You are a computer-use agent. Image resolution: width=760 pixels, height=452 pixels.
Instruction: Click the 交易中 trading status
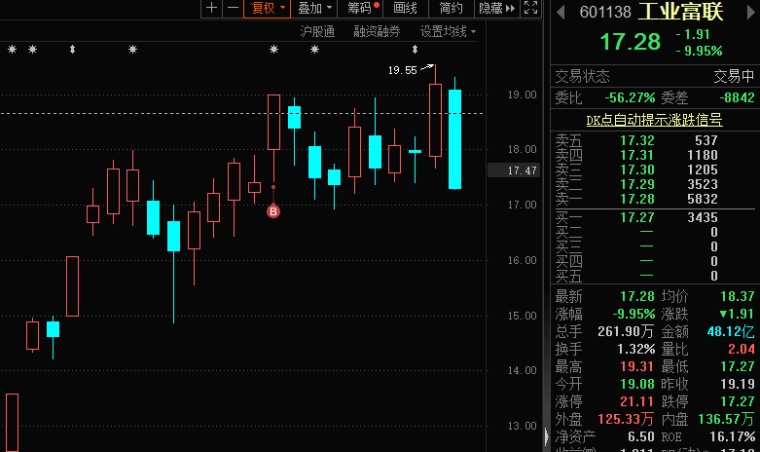coord(734,76)
